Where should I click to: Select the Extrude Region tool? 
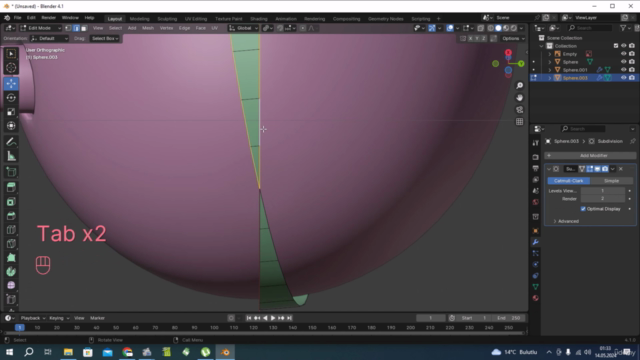11,187
